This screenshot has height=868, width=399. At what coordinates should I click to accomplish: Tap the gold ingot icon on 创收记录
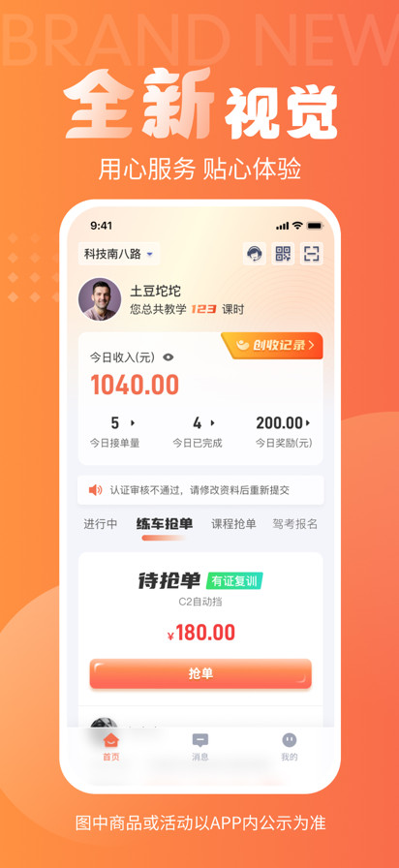[x=242, y=346]
